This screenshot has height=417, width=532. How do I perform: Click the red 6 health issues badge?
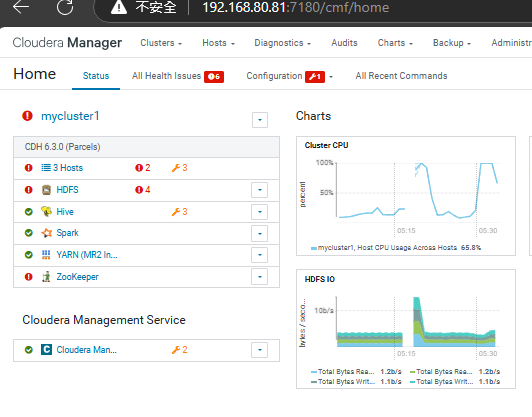tap(214, 77)
